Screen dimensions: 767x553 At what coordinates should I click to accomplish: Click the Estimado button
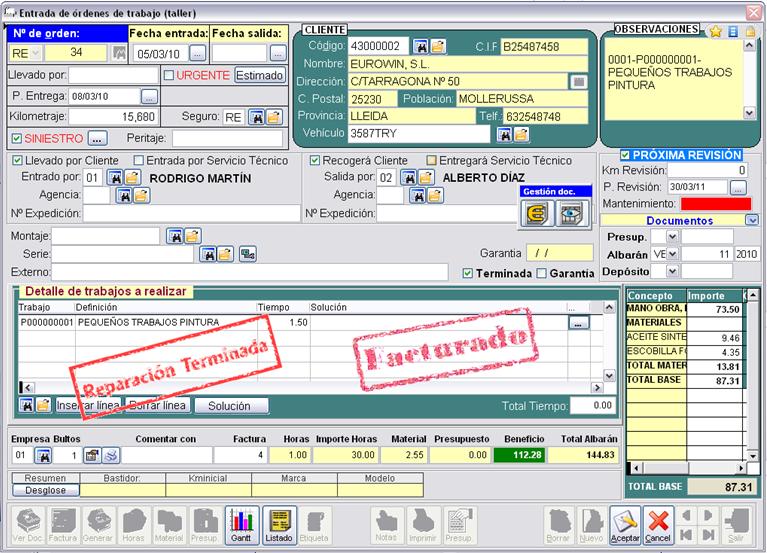[x=260, y=75]
